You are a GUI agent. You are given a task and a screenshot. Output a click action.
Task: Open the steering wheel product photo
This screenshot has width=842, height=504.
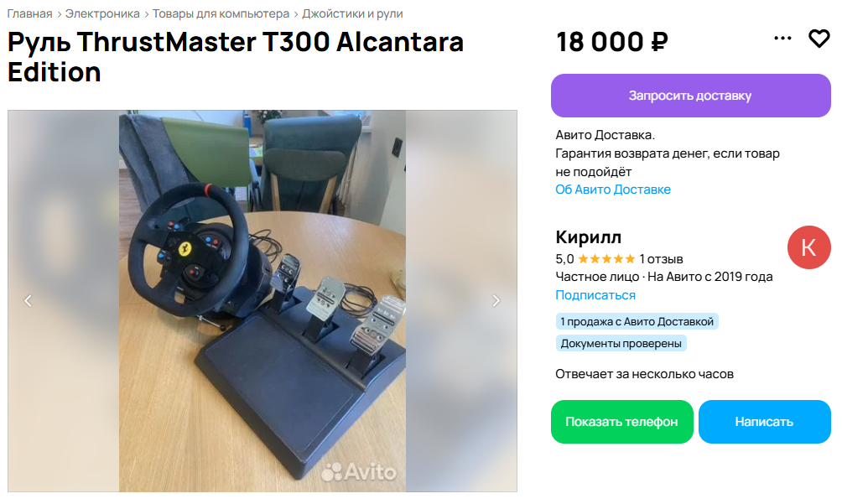point(262,300)
